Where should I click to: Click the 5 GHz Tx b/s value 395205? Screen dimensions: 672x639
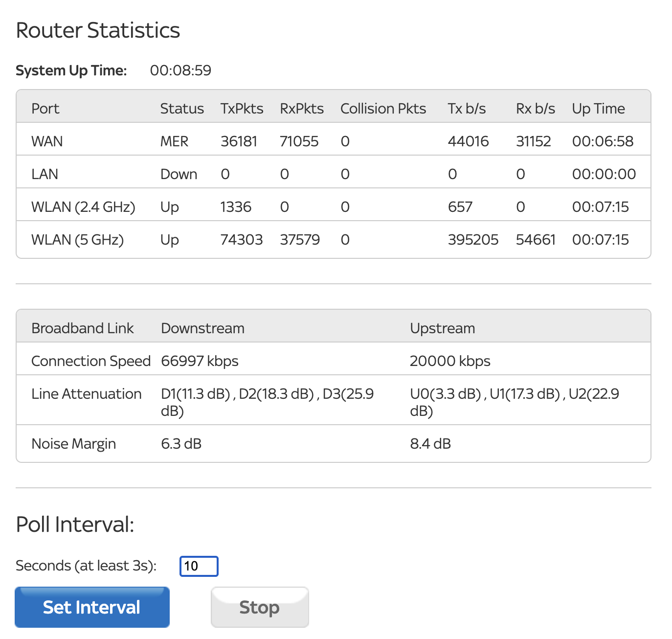point(473,240)
